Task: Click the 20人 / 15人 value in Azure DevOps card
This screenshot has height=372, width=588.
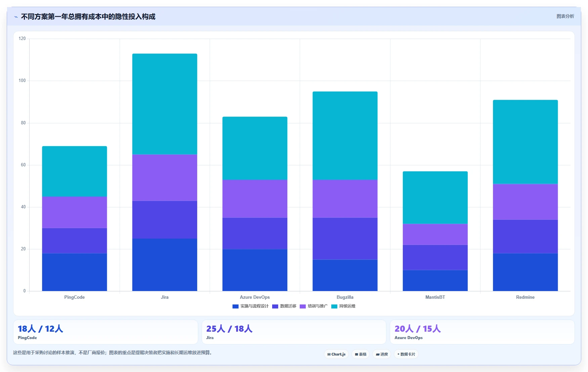Action: [418, 329]
